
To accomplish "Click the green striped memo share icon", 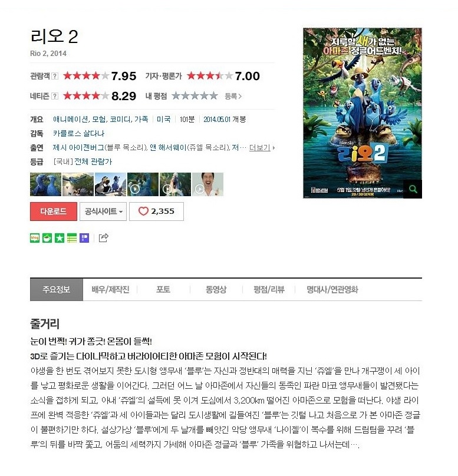I will click(72, 238).
